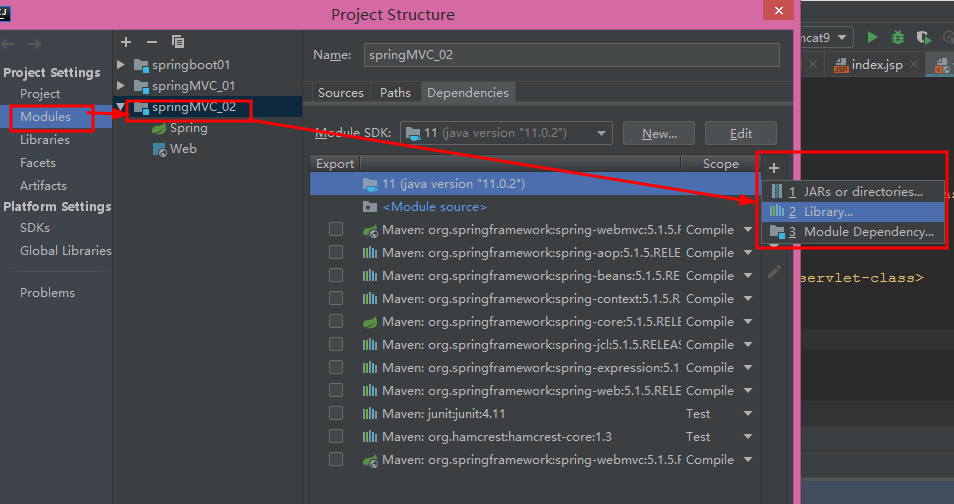Add a new module with plus icon

click(126, 42)
